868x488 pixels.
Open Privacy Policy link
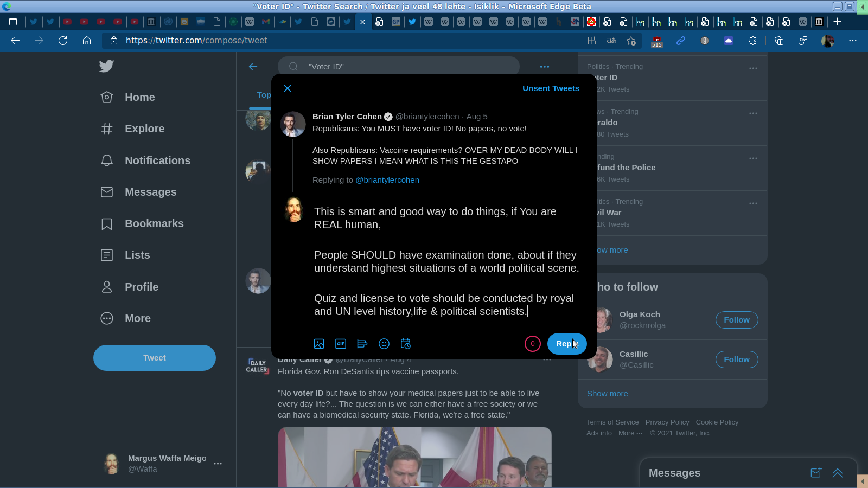coord(667,422)
